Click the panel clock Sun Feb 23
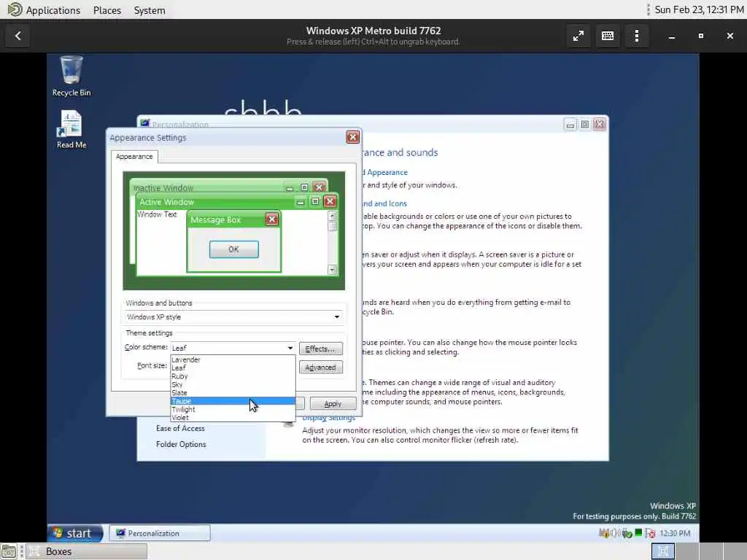This screenshot has height=560, width=747. click(699, 9)
